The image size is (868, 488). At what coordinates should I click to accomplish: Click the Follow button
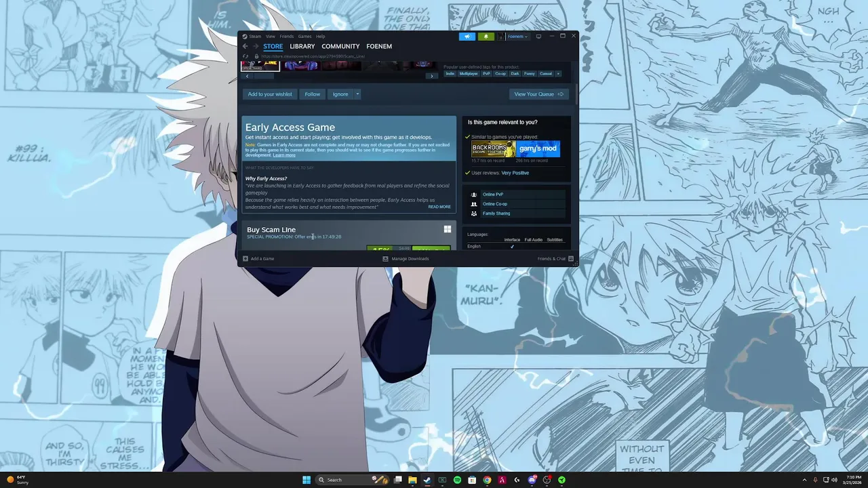pyautogui.click(x=313, y=94)
